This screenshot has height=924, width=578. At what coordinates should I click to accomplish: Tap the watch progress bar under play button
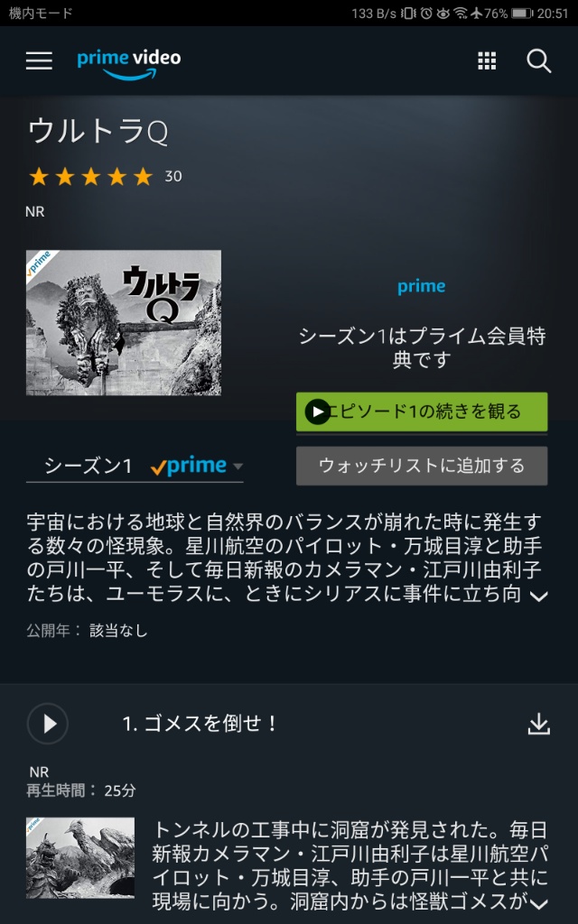422,434
